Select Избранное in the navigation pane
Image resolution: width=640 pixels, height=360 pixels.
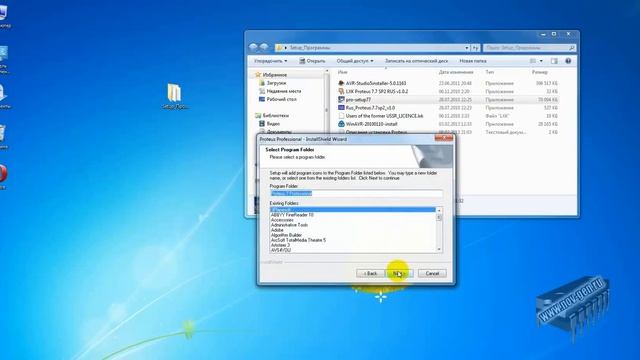click(275, 75)
